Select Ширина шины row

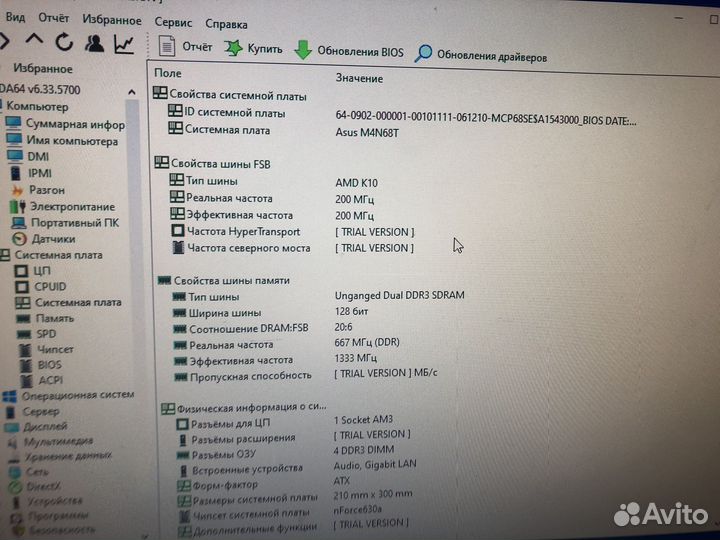(x=217, y=313)
